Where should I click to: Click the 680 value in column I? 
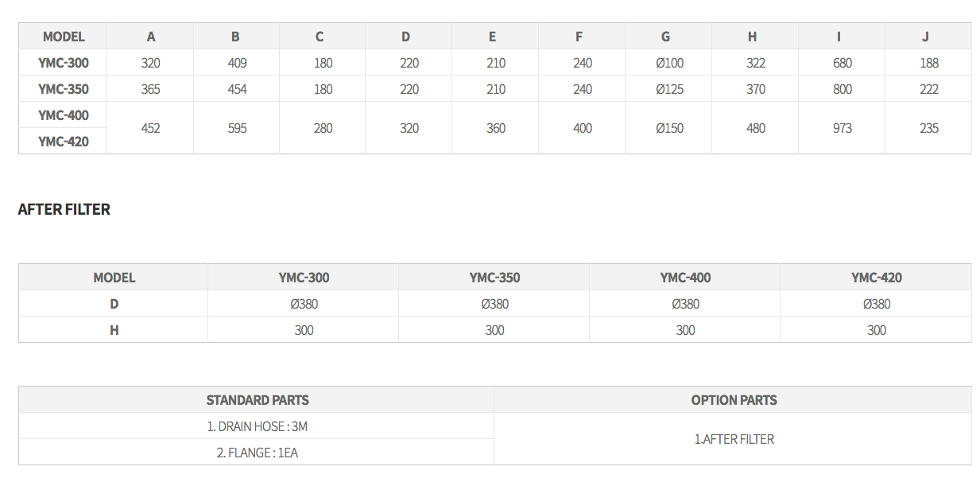842,63
